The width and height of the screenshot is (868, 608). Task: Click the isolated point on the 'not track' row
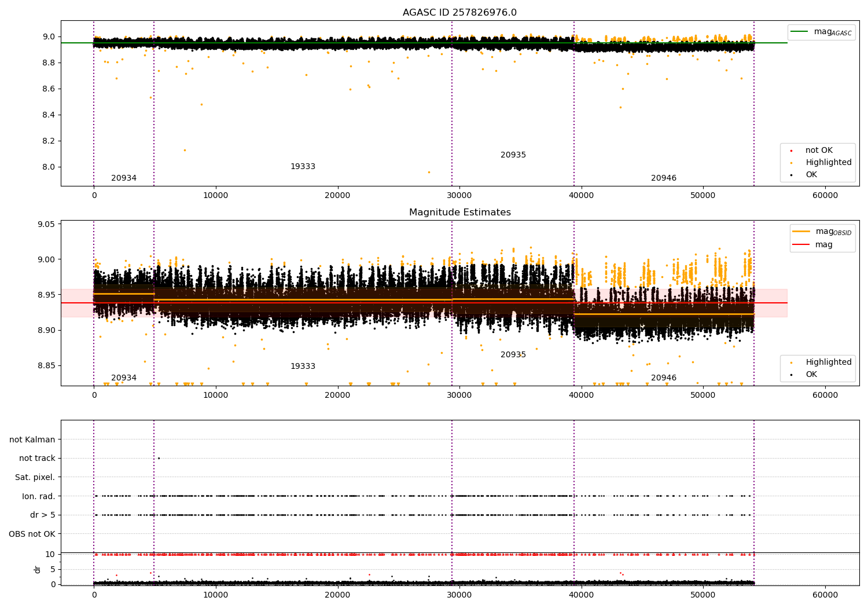(x=159, y=458)
